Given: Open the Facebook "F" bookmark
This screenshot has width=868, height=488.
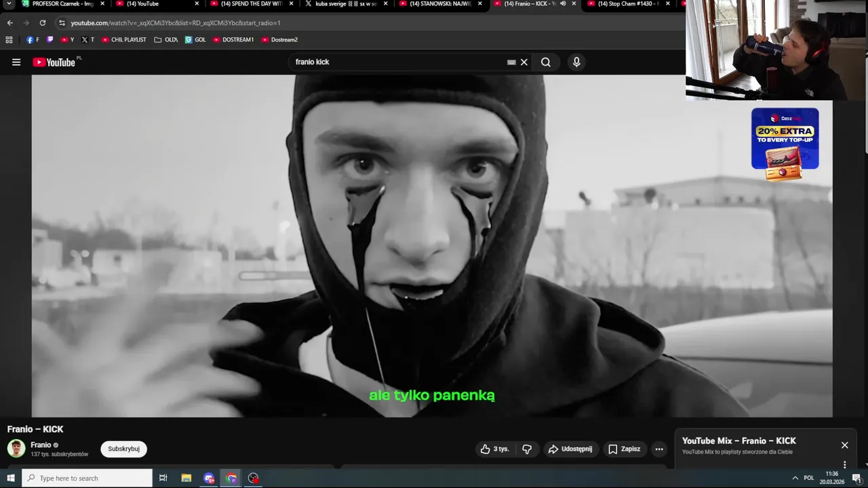Looking at the screenshot, I should point(33,40).
